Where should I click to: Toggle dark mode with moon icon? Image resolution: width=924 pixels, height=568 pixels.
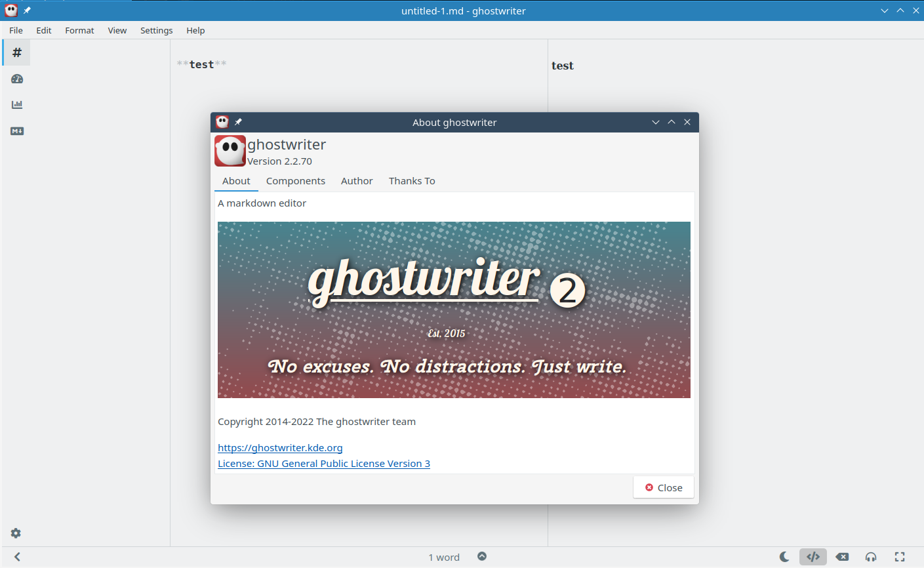[784, 557]
